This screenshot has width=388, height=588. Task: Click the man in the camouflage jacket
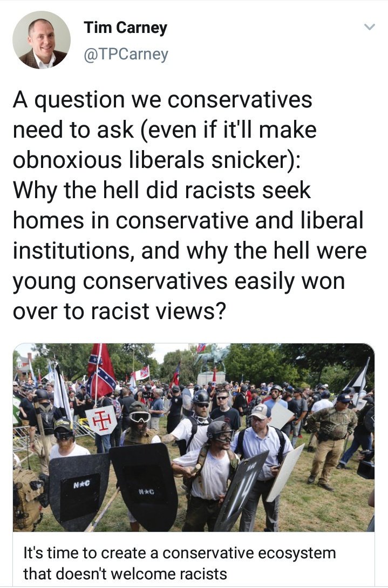point(331,439)
